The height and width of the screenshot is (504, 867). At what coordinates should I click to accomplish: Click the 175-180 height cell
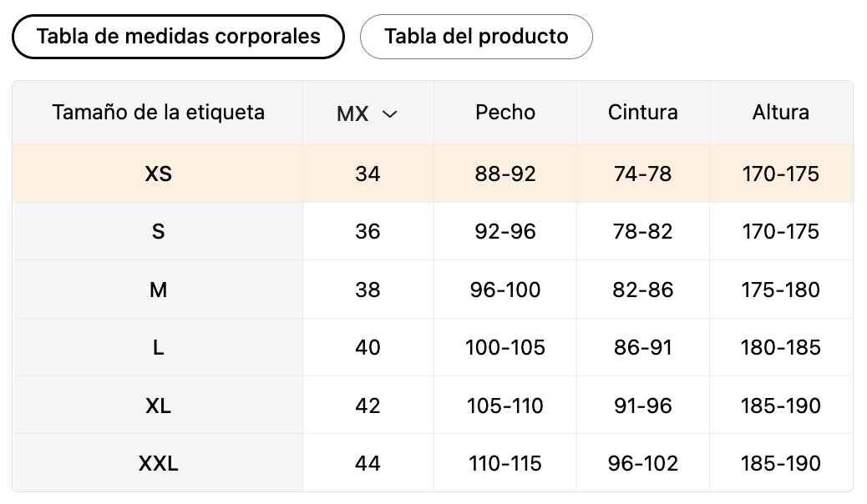781,290
